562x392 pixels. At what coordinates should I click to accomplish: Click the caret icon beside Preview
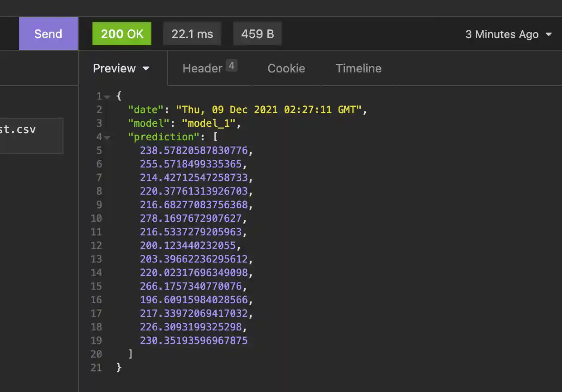coord(146,68)
